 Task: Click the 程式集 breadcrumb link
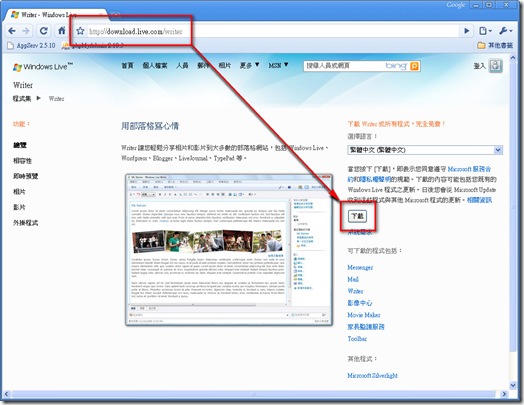pyautogui.click(x=22, y=99)
